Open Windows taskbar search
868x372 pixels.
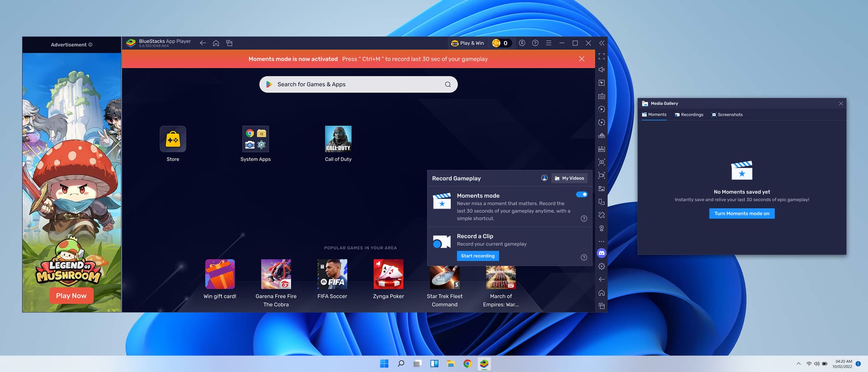pyautogui.click(x=401, y=363)
